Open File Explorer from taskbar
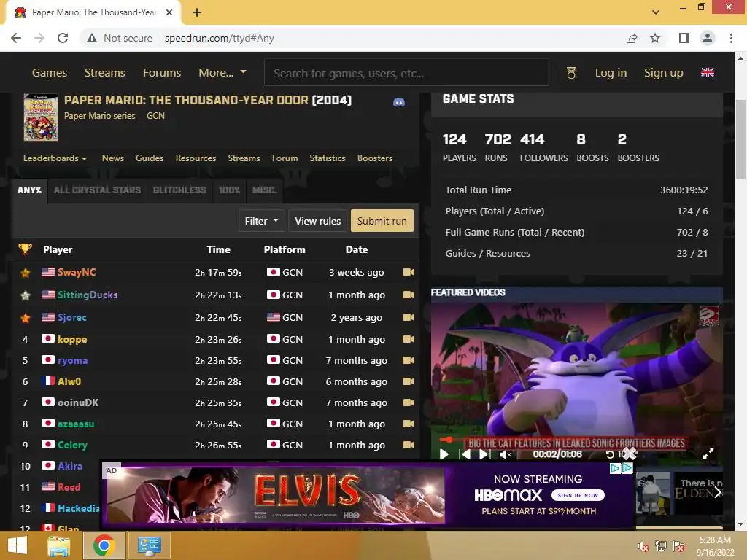This screenshot has width=747, height=560. click(59, 545)
